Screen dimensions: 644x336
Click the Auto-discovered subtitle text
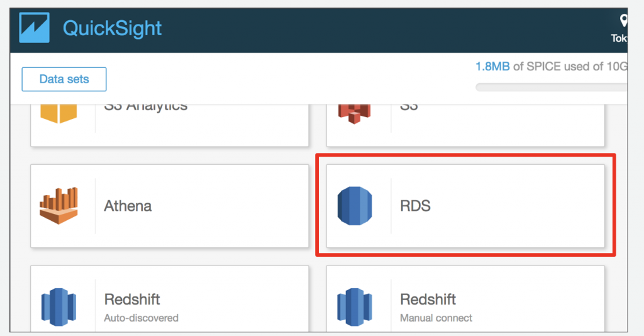click(141, 318)
